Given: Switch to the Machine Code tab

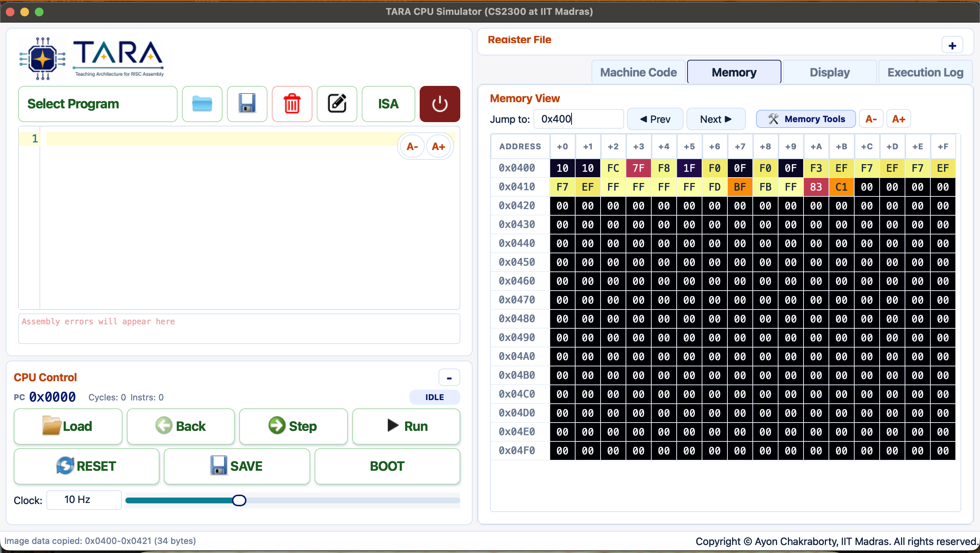Looking at the screenshot, I should (x=638, y=72).
